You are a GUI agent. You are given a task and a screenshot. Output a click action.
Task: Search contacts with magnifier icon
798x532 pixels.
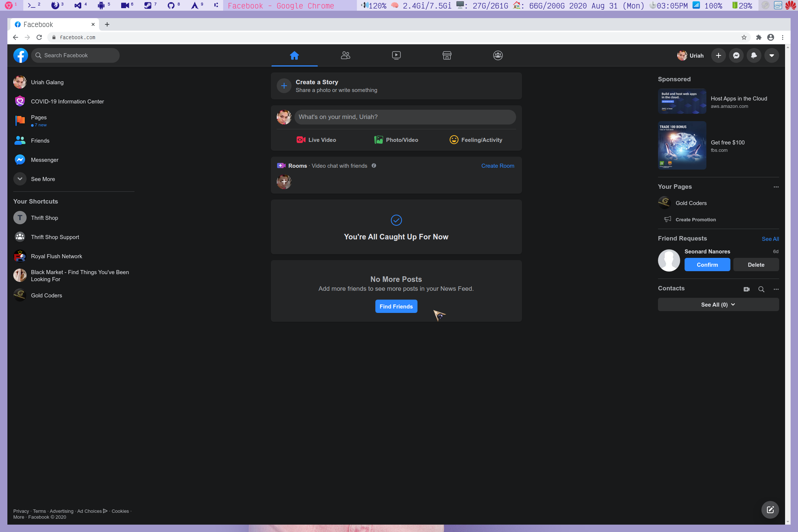click(761, 289)
